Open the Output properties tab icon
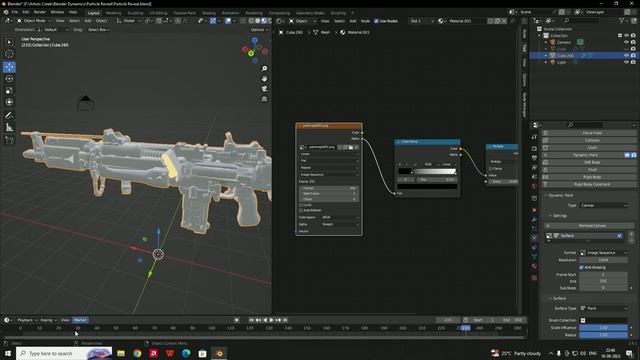This screenshot has width=640, height=360. [534, 158]
